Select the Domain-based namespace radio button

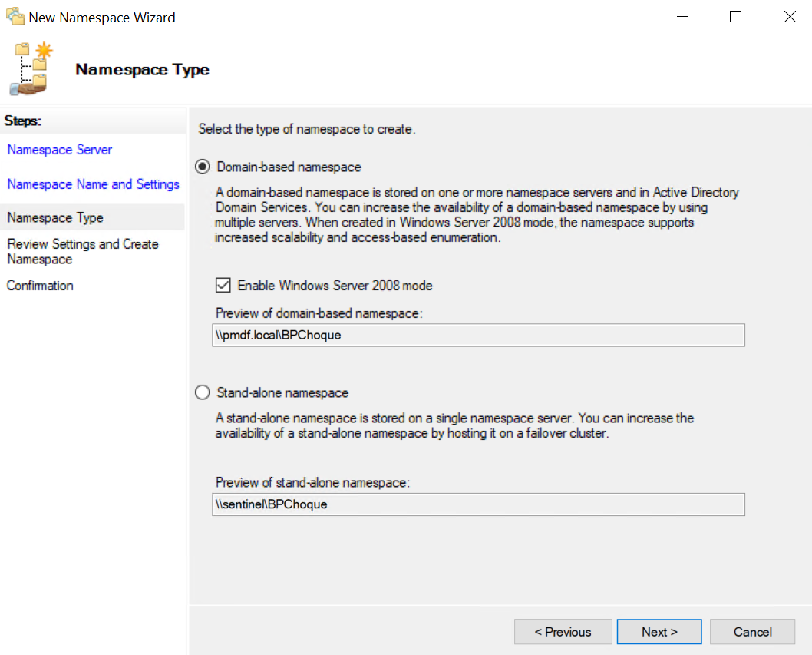[203, 167]
